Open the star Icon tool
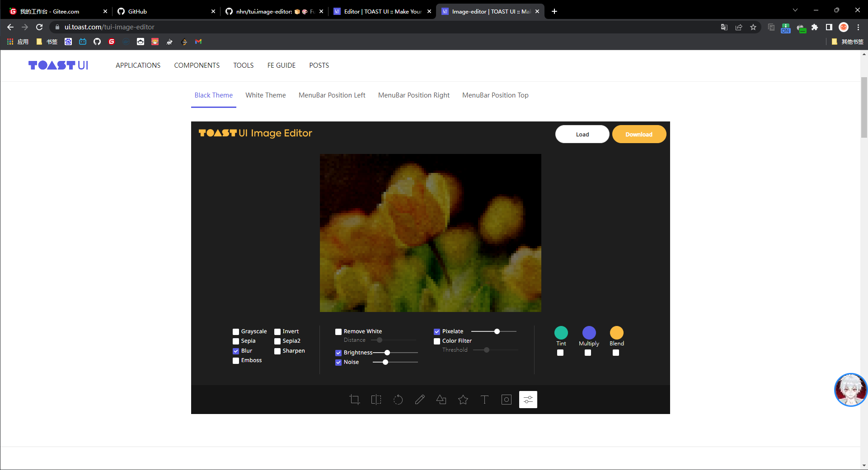The height and width of the screenshot is (470, 868). (463, 400)
